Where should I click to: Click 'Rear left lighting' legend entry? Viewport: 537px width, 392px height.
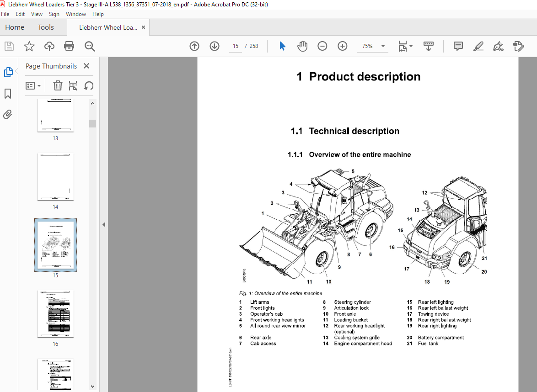click(435, 302)
